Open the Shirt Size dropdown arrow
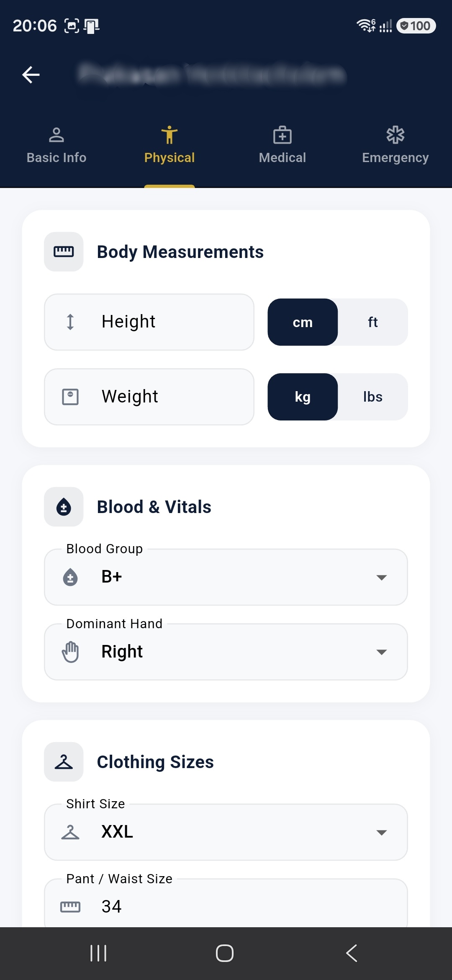The image size is (452, 980). [381, 832]
